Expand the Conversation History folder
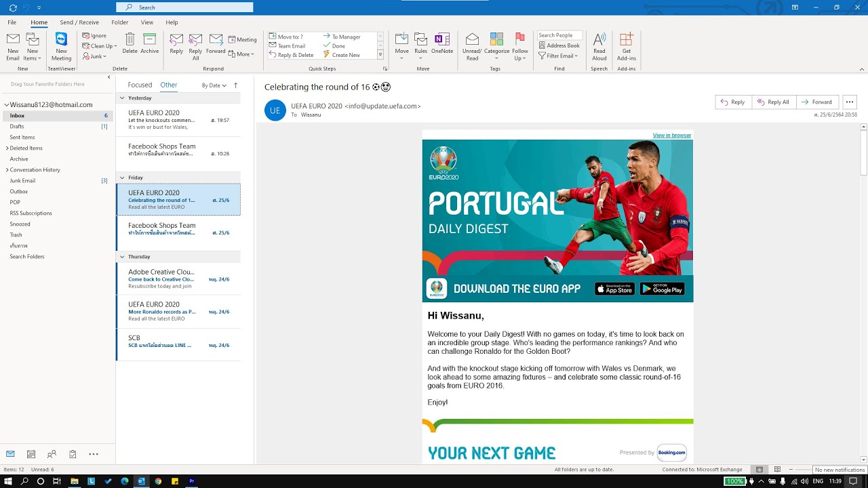 [7, 169]
